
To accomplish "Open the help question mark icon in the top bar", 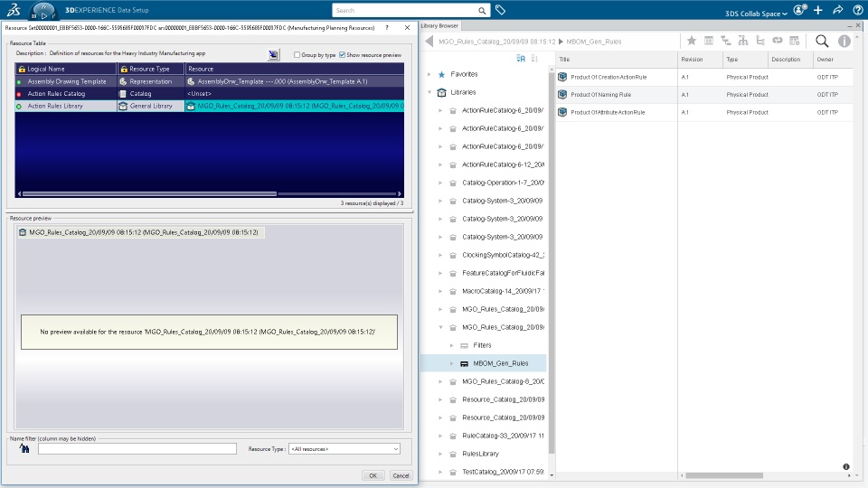I will pyautogui.click(x=858, y=10).
